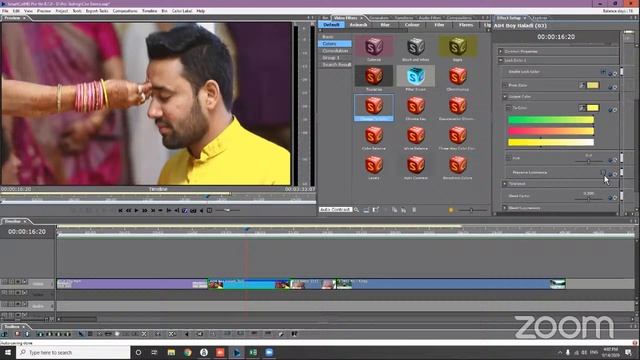This screenshot has height=360, width=640.
Task: Select the arrow selection tool in Toolbox
Action: point(80,334)
